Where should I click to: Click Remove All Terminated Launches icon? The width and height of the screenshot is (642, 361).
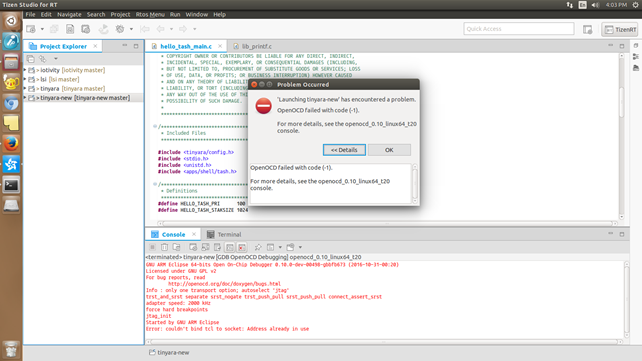(x=176, y=247)
